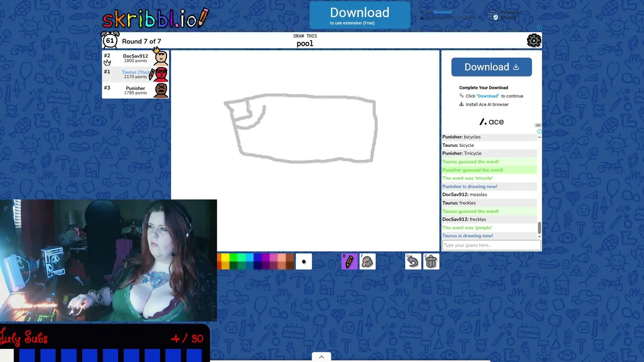Open the settings gear
The image size is (644, 362).
(534, 40)
